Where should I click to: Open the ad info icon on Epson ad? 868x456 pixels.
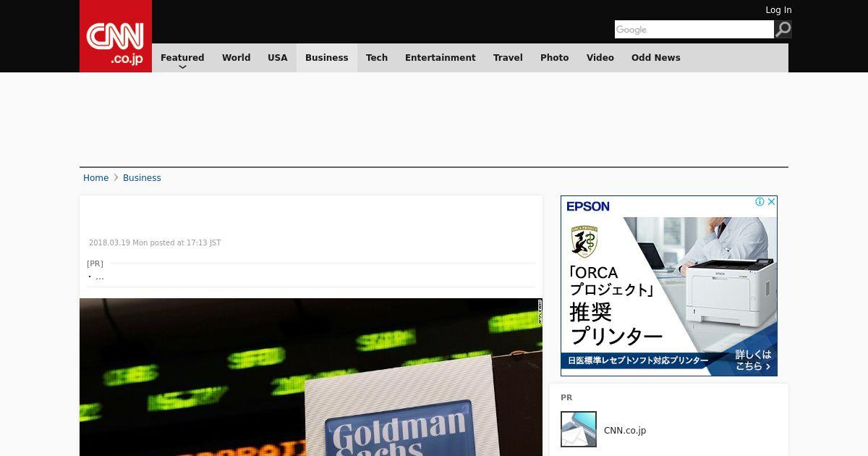click(759, 202)
